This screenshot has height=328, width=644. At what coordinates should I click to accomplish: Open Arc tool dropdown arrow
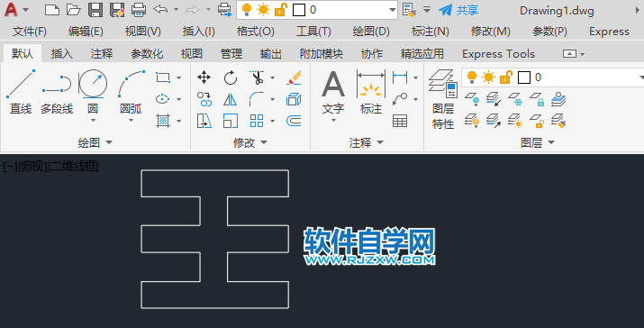[x=131, y=121]
